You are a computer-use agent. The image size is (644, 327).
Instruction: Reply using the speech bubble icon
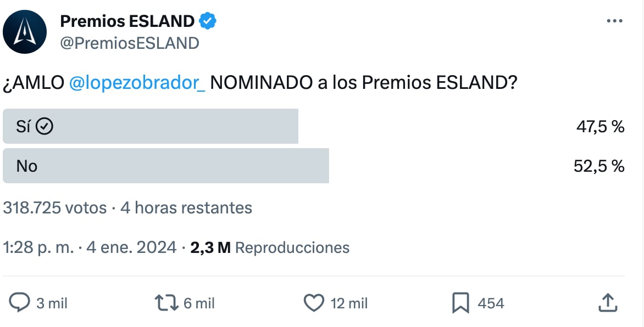[x=20, y=303]
